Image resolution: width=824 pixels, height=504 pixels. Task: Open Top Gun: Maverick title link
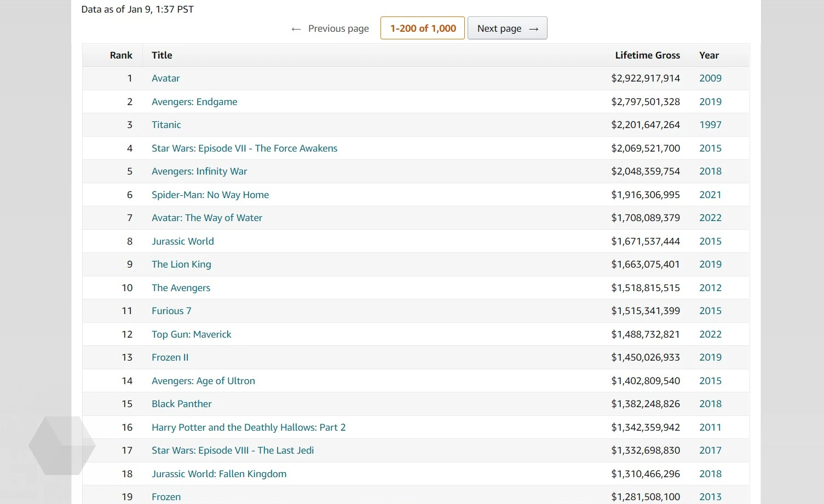pyautogui.click(x=192, y=334)
